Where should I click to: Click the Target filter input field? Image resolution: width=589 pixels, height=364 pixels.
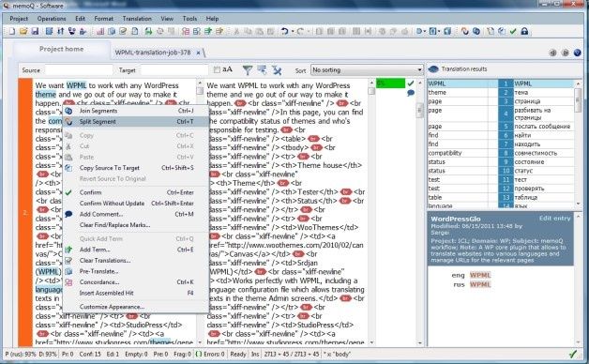coord(174,69)
